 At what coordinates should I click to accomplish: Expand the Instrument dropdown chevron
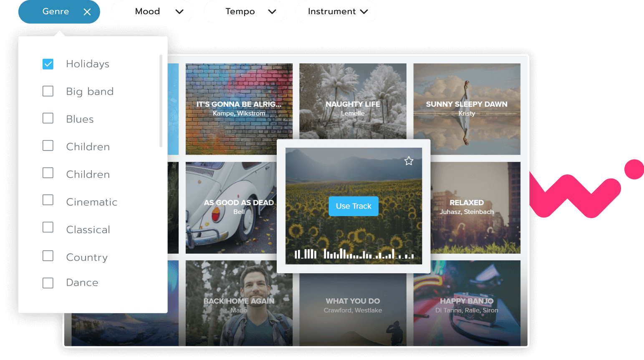364,12
